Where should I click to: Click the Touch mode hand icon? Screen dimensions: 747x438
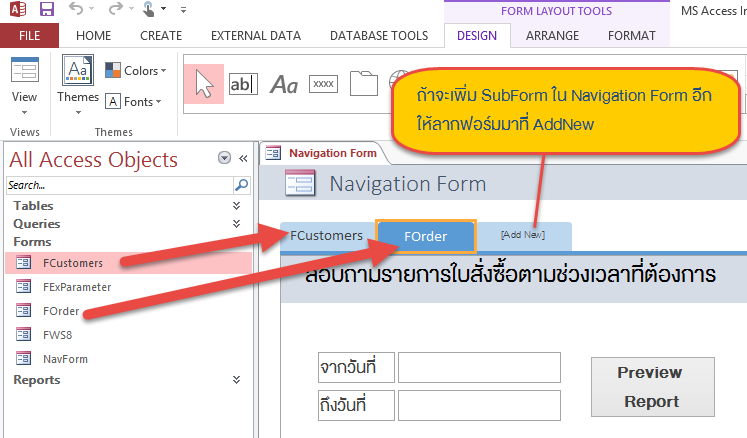click(x=149, y=9)
